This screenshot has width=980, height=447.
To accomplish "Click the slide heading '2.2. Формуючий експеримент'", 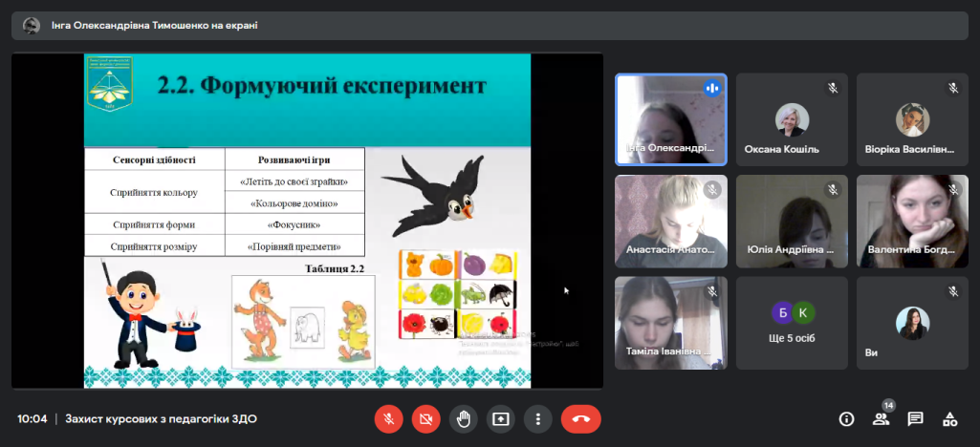I will click(322, 86).
